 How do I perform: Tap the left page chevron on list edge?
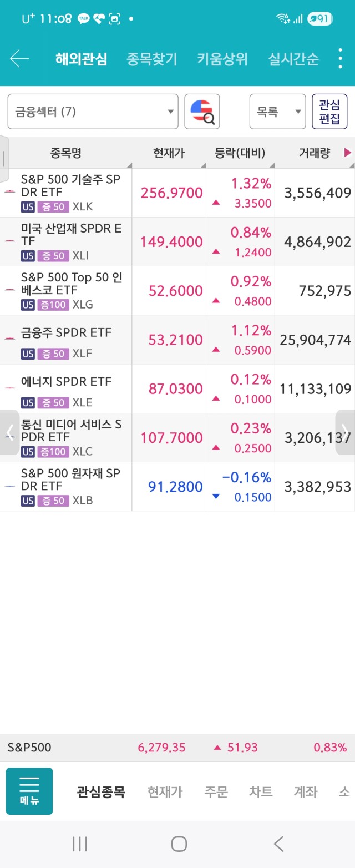(x=9, y=431)
